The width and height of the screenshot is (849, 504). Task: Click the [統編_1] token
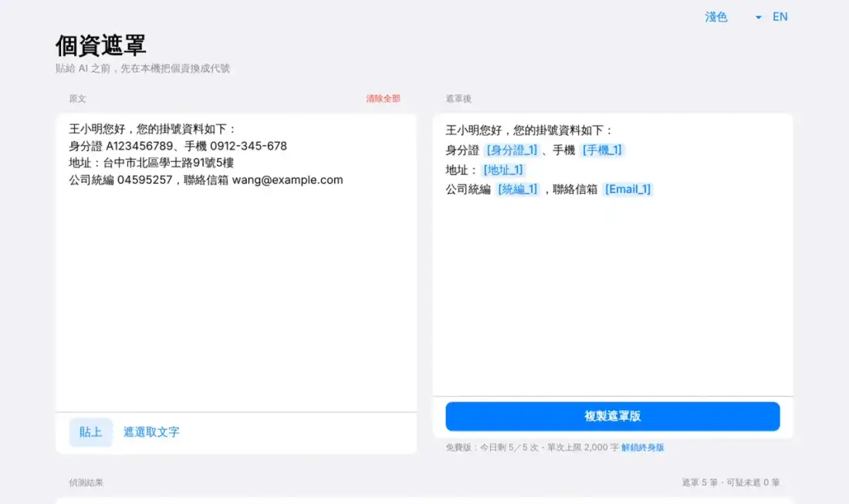pyautogui.click(x=517, y=189)
